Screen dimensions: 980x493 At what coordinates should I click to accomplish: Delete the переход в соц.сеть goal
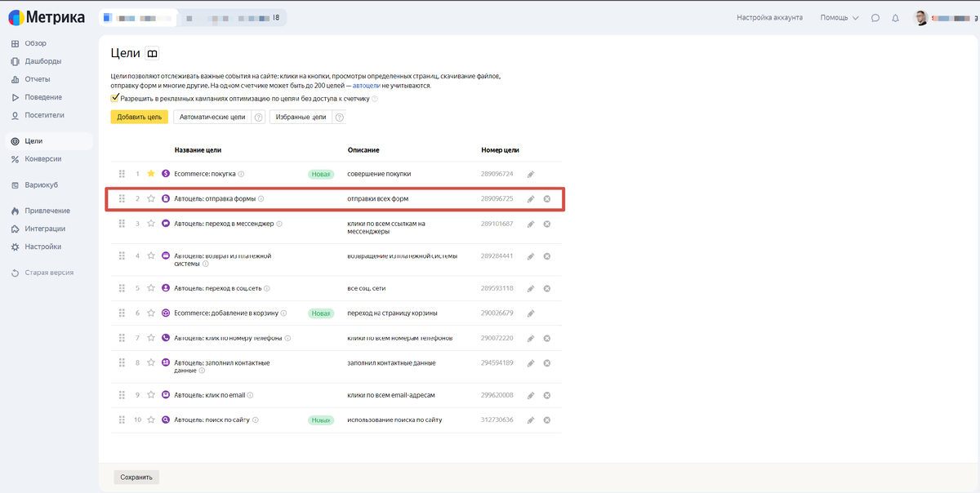click(547, 289)
